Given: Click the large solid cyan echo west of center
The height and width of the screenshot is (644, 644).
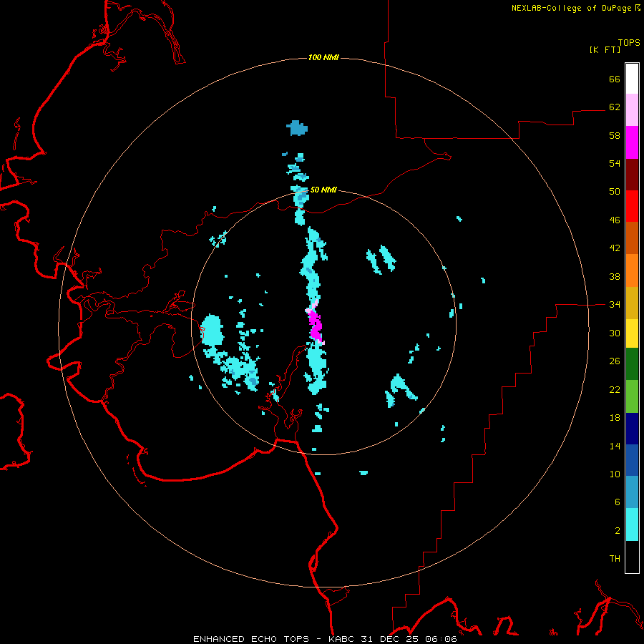Looking at the screenshot, I should click(x=213, y=330).
